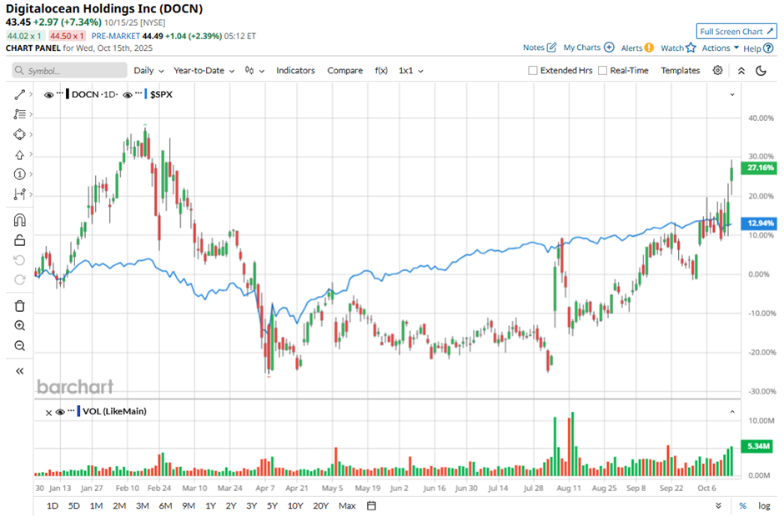The height and width of the screenshot is (532, 784).
Task: Collapse the main chart pane chevron
Action: 732,94
